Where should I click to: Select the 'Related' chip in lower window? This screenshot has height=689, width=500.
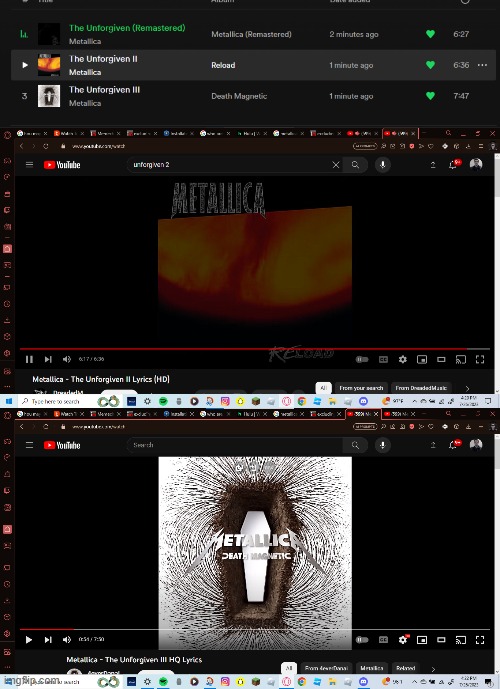(x=406, y=668)
